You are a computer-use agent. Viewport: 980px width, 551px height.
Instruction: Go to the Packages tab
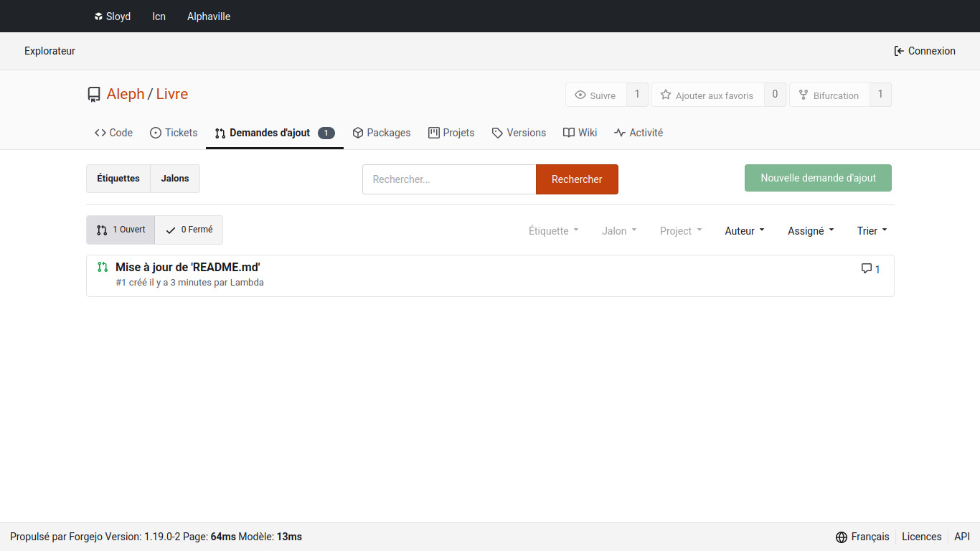(x=382, y=133)
